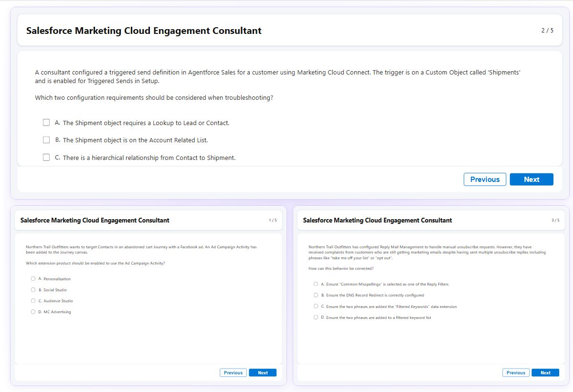The height and width of the screenshot is (392, 573).
Task: Click Previous in question 3/5 panel
Action: [516, 373]
